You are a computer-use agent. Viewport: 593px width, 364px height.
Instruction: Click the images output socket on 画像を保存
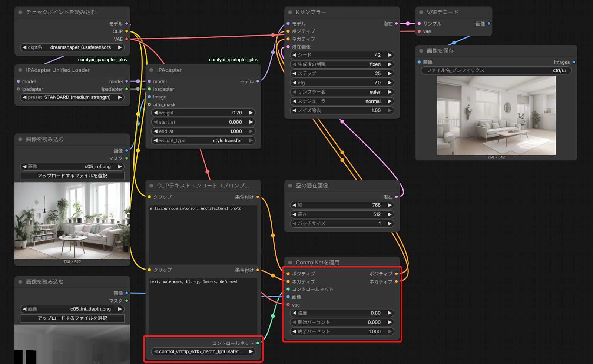tap(574, 62)
